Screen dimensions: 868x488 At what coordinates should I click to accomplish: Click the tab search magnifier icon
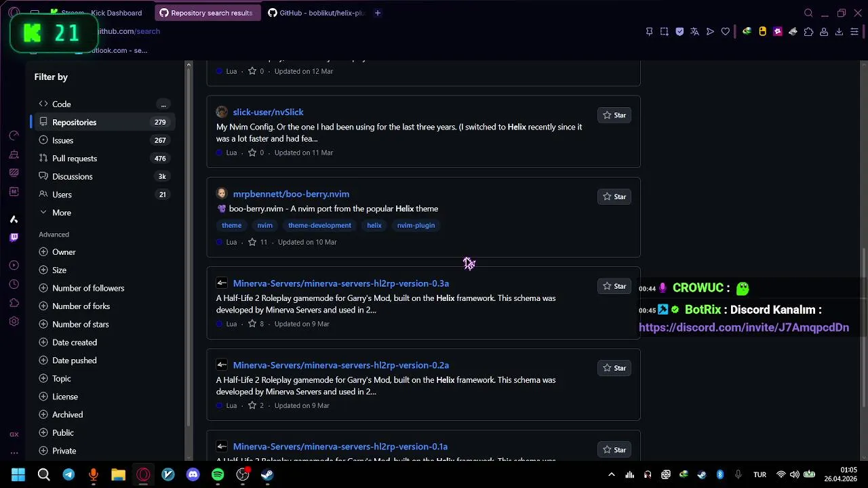point(808,13)
